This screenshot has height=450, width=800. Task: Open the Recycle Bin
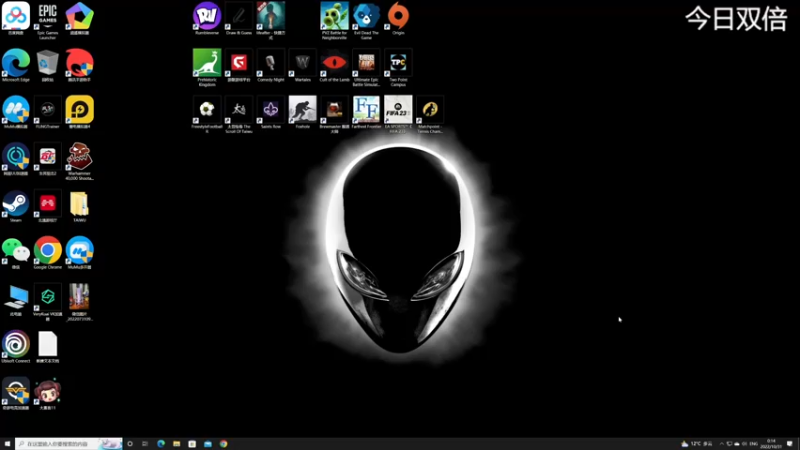(47, 65)
